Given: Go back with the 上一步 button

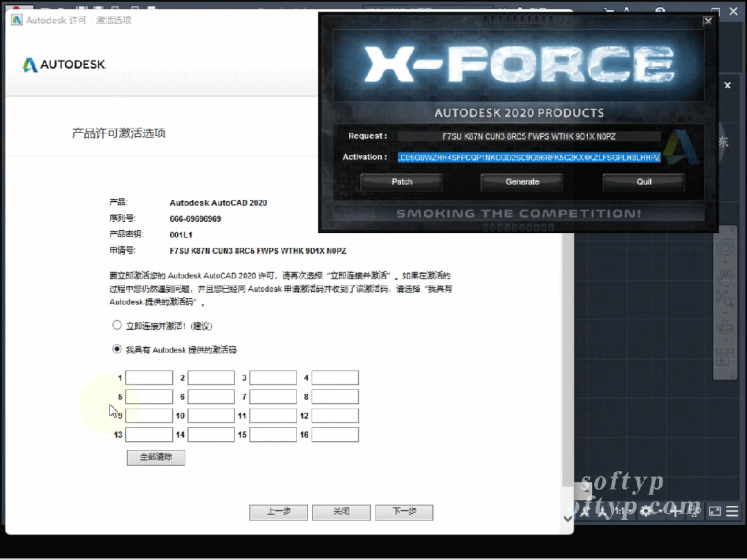Looking at the screenshot, I should pos(279,512).
